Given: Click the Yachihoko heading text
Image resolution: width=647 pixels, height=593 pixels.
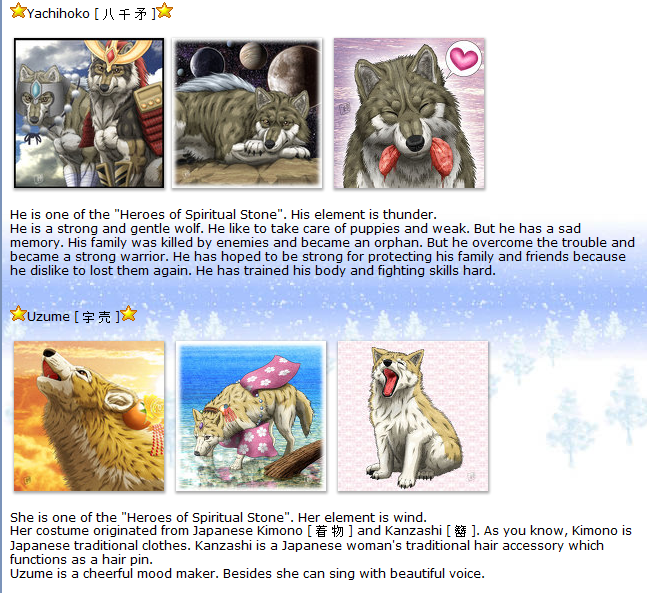Looking at the screenshot, I should tap(58, 14).
